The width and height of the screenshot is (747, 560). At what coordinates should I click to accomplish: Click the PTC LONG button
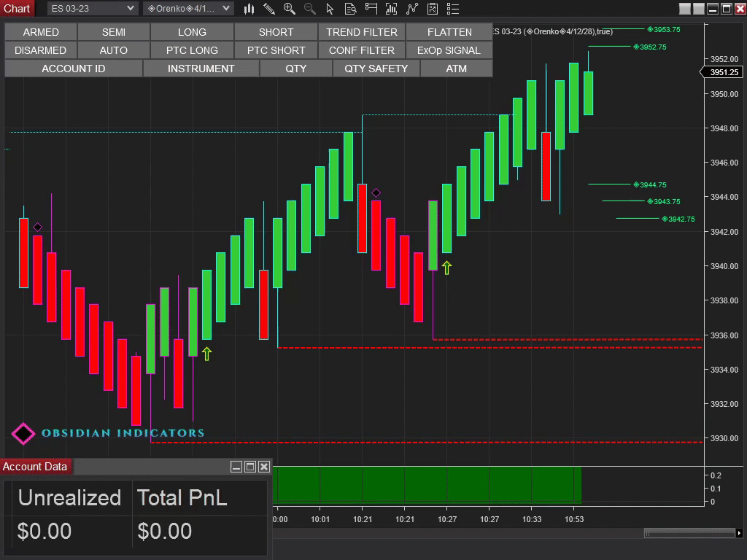pos(192,50)
